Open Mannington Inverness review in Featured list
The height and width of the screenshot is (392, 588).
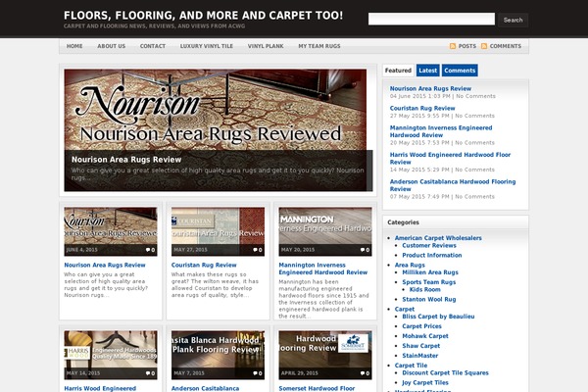pos(441,131)
